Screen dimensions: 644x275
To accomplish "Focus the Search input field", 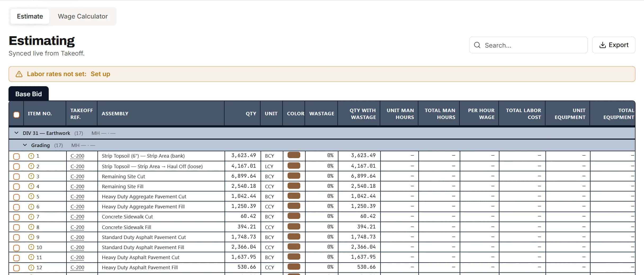I will pos(528,45).
